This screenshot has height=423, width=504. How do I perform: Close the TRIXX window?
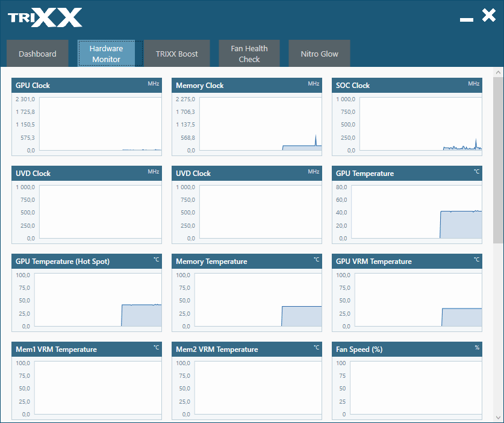pyautogui.click(x=488, y=16)
